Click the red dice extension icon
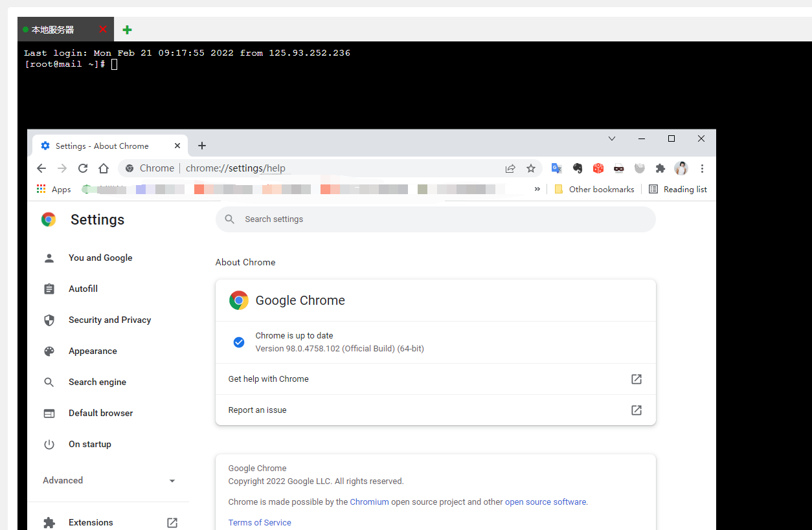The height and width of the screenshot is (530, 812). click(x=598, y=168)
